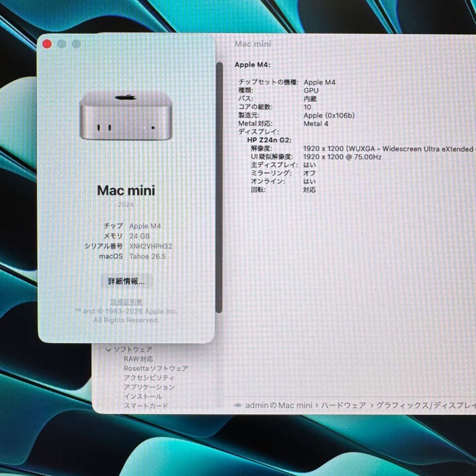This screenshot has width=476, height=476.
Task: Click ハードウェア in the path bar
Action: (x=344, y=405)
